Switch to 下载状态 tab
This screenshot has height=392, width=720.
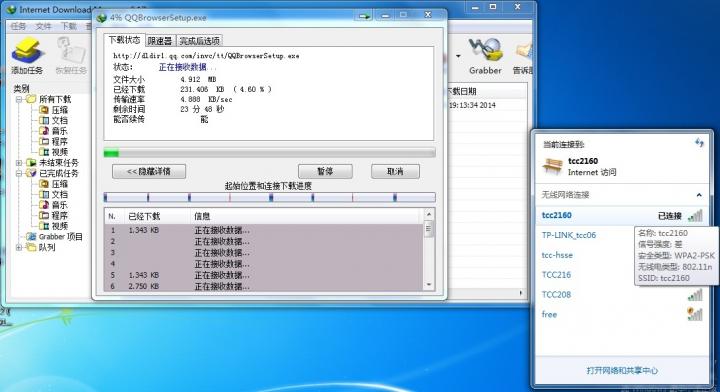124,40
